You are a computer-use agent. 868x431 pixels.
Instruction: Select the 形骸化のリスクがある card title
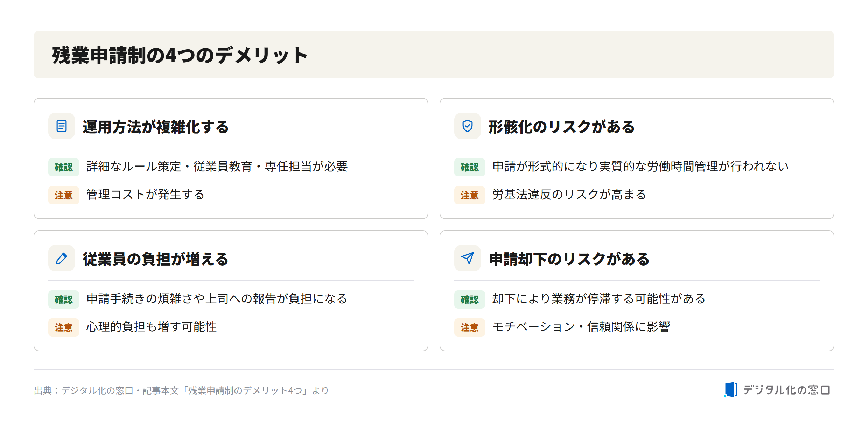pos(562,127)
